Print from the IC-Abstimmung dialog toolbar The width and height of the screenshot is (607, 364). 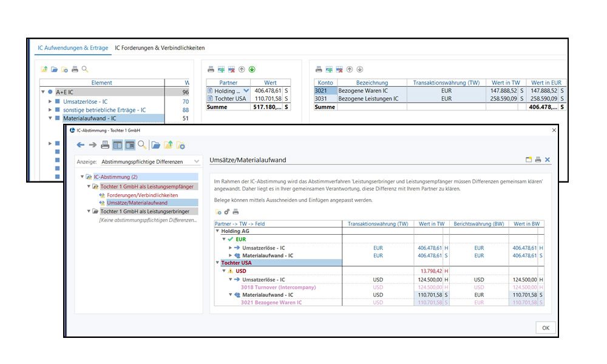click(x=105, y=145)
